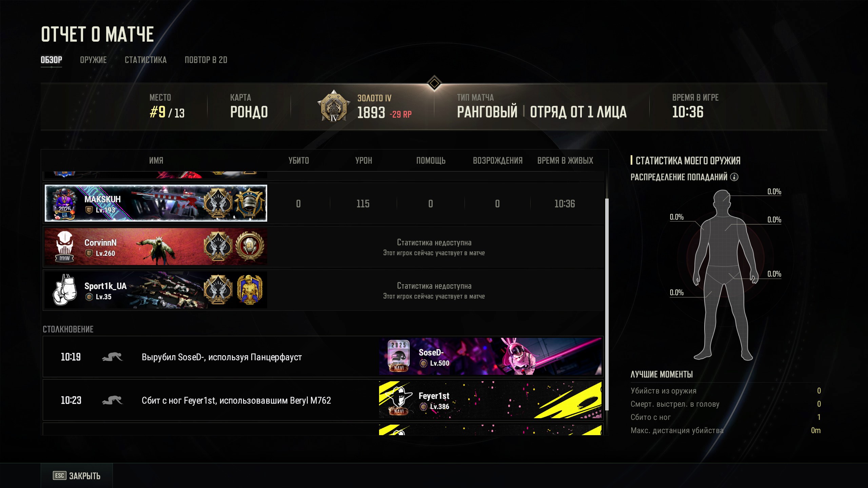Viewport: 868px width, 488px height.
Task: Click the MAKSKUH player card
Action: [x=156, y=203]
